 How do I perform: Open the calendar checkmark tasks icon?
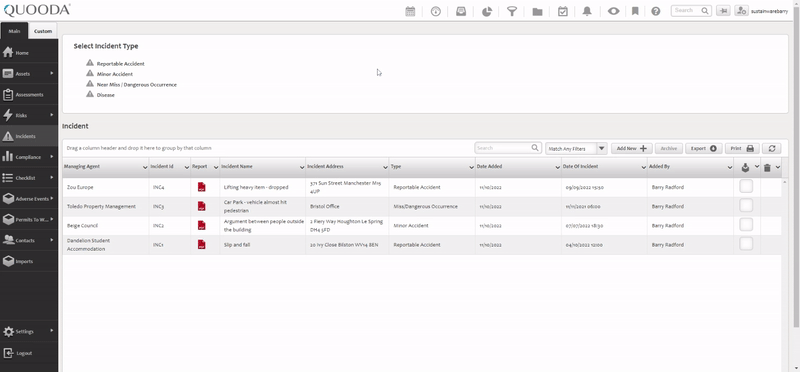563,11
